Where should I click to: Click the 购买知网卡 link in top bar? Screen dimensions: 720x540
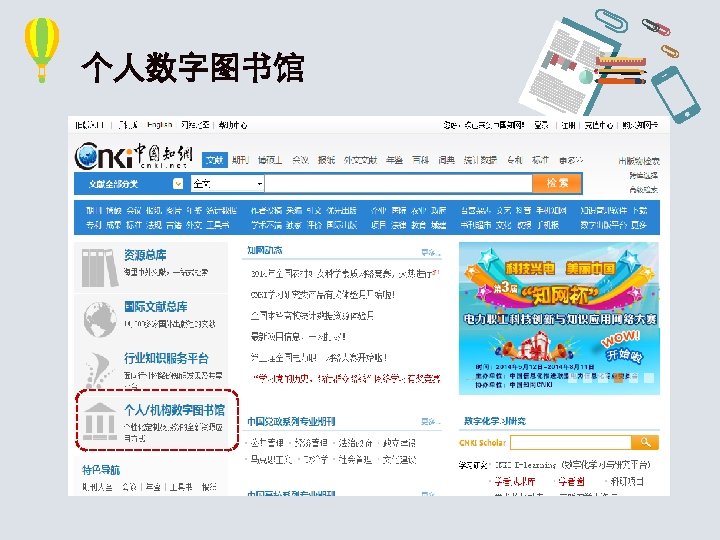[x=640, y=125]
